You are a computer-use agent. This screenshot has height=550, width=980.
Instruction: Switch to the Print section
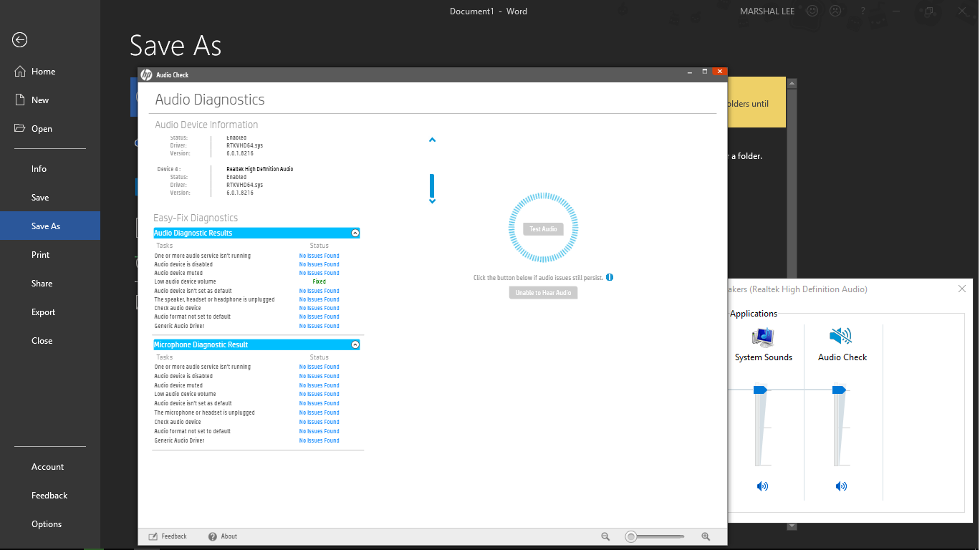[x=40, y=254]
